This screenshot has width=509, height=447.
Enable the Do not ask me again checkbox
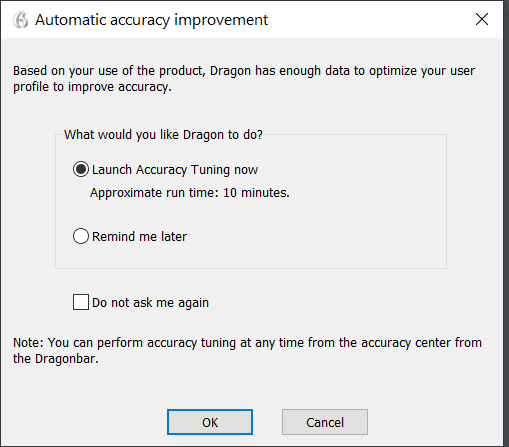[81, 302]
